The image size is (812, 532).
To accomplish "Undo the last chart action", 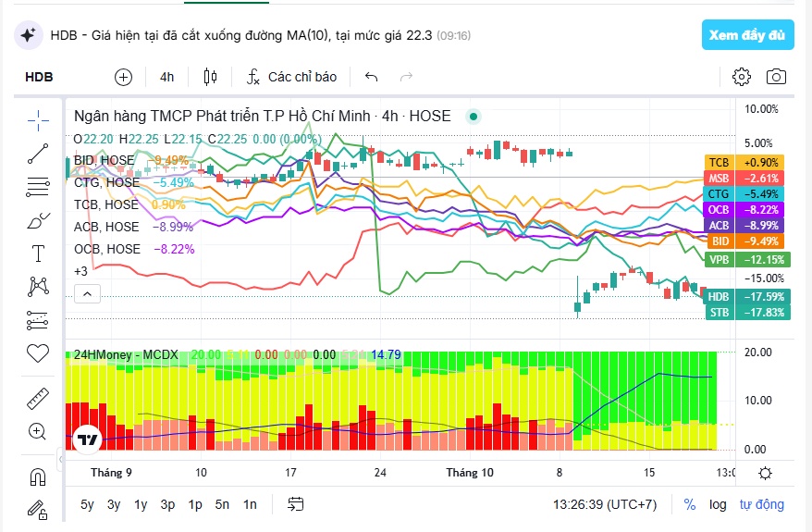I will tap(371, 77).
